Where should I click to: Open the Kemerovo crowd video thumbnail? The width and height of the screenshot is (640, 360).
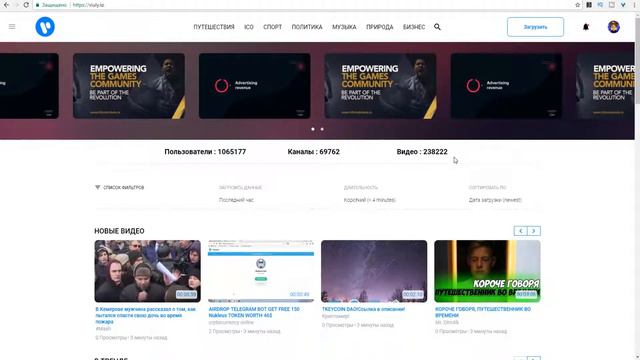[147, 271]
